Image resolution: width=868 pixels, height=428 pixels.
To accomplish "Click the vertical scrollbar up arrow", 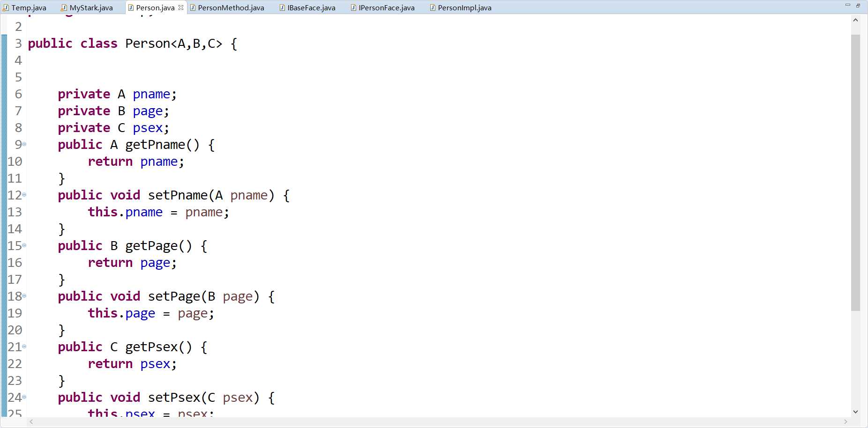I will (855, 20).
